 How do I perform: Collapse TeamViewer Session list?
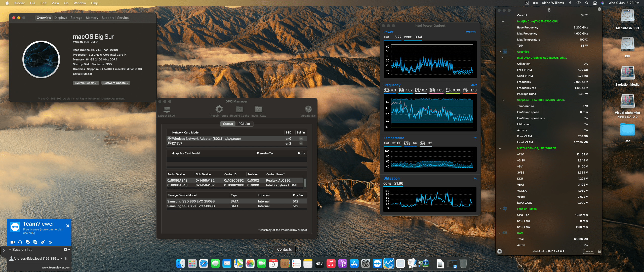tap(10, 250)
